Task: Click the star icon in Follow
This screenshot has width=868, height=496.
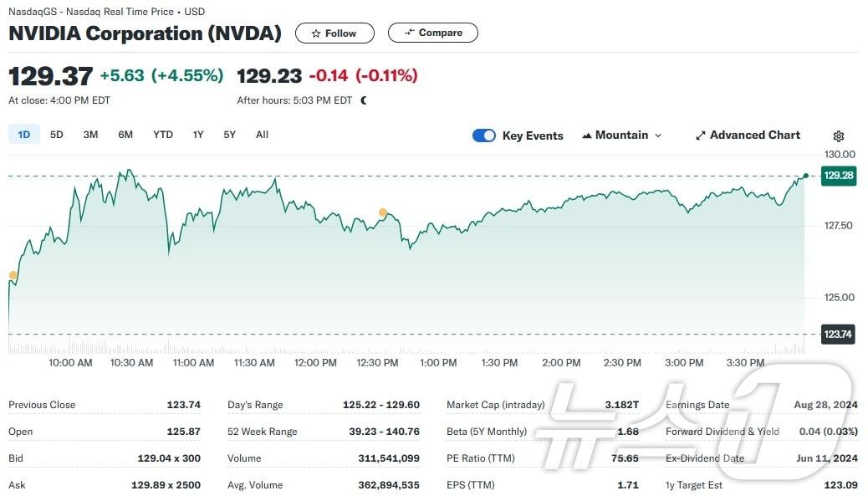Action: coord(315,33)
